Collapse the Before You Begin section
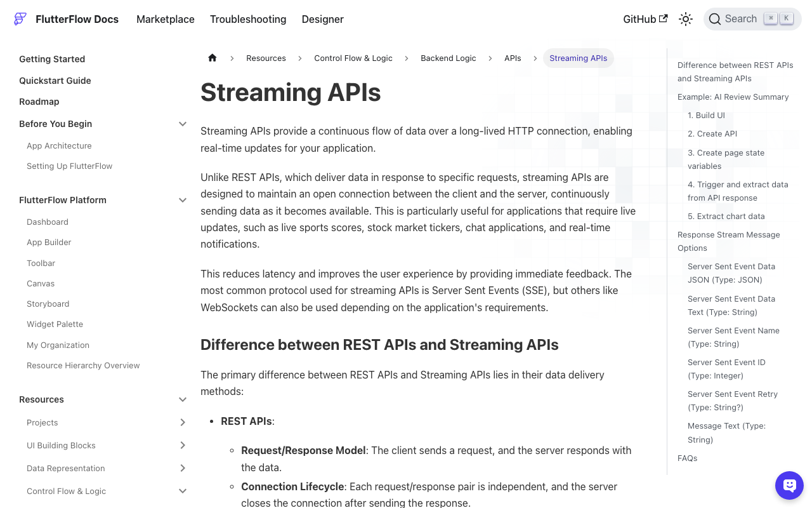This screenshot has height=508, width=812. [x=183, y=124]
